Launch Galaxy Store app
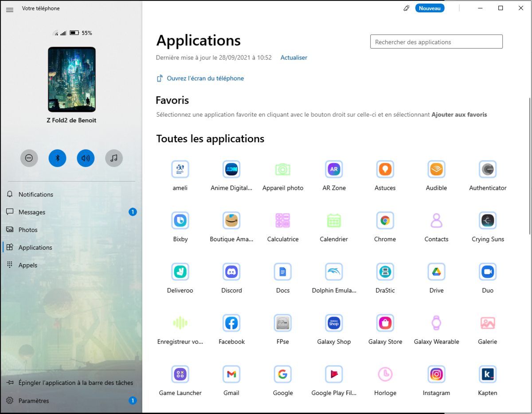 pyautogui.click(x=385, y=323)
